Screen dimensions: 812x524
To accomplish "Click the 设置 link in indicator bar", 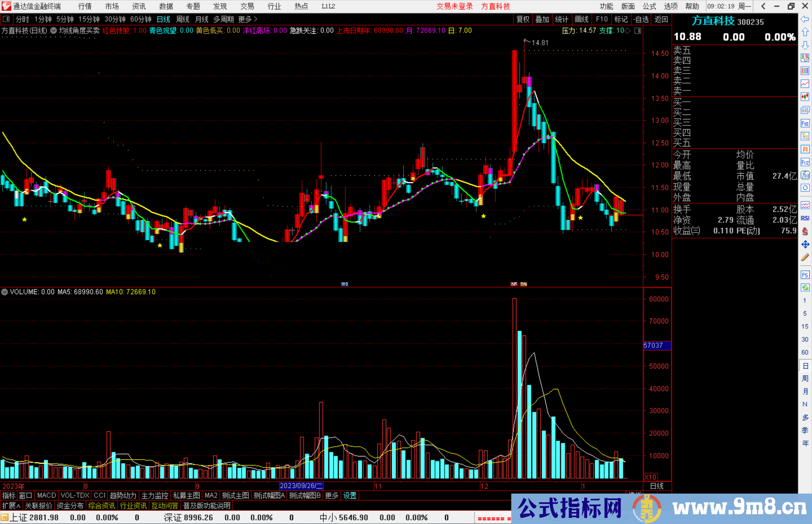I will (350, 496).
